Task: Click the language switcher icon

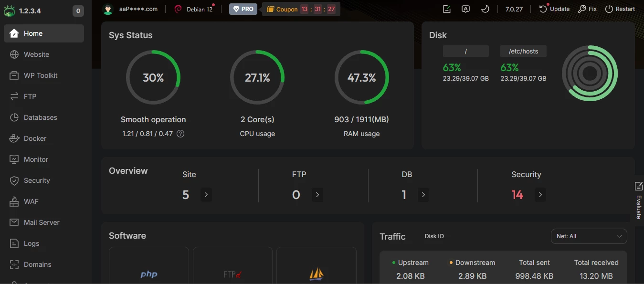Action: point(465,9)
